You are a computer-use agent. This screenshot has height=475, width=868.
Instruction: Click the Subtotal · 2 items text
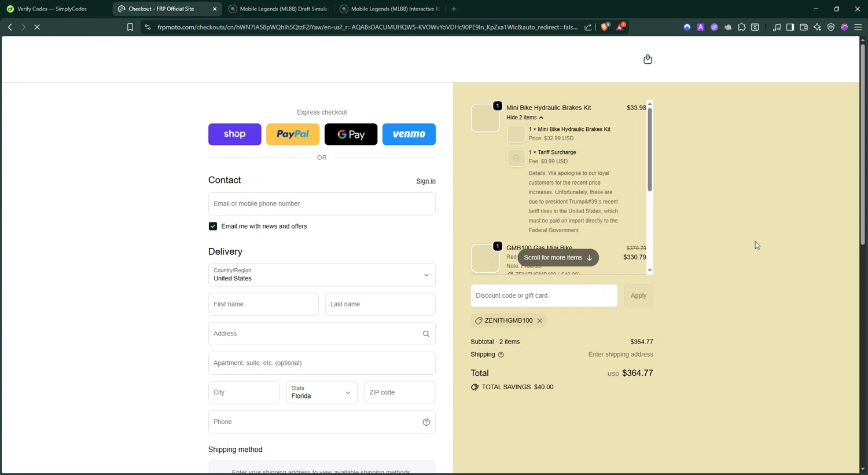click(495, 342)
